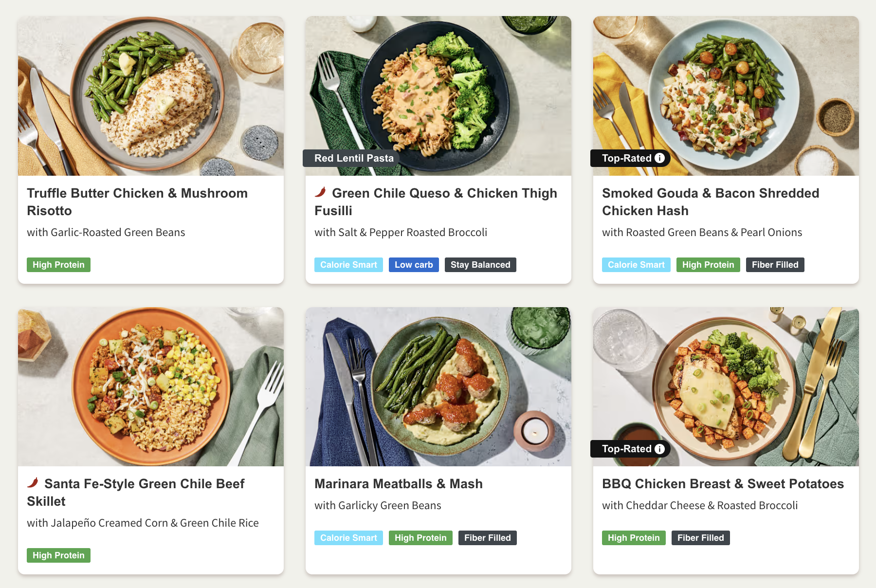The width and height of the screenshot is (876, 588).
Task: Click High Protein tag under Truffle Butter Chicken
Action: [58, 265]
